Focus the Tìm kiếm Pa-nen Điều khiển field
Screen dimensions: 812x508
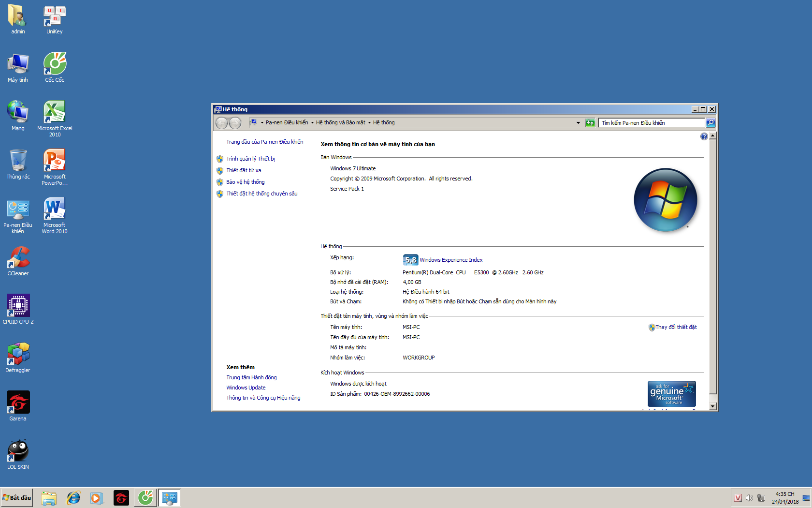pyautogui.click(x=652, y=123)
